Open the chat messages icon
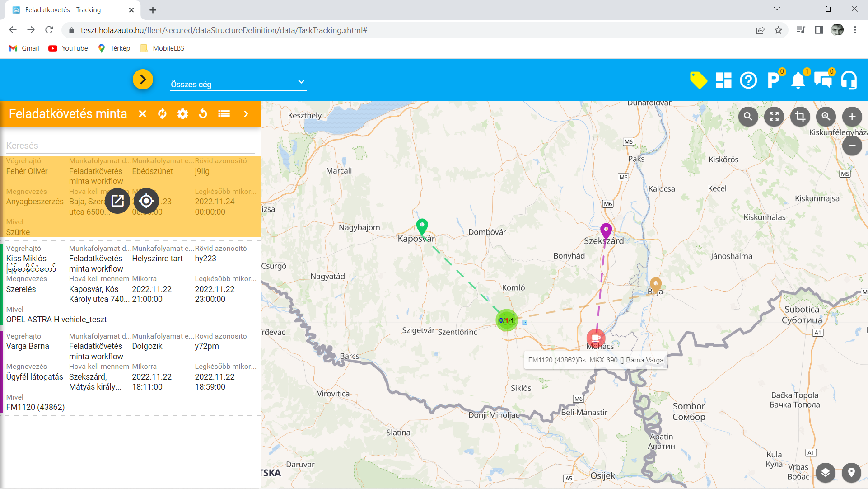The width and height of the screenshot is (868, 489). pos(823,80)
